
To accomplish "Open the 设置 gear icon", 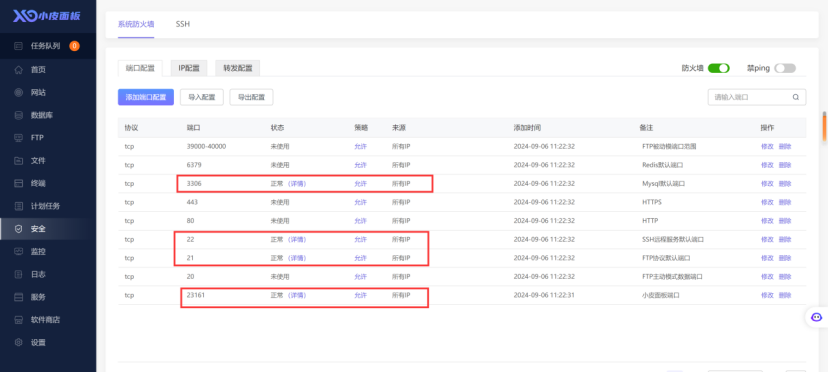I will click(18, 342).
